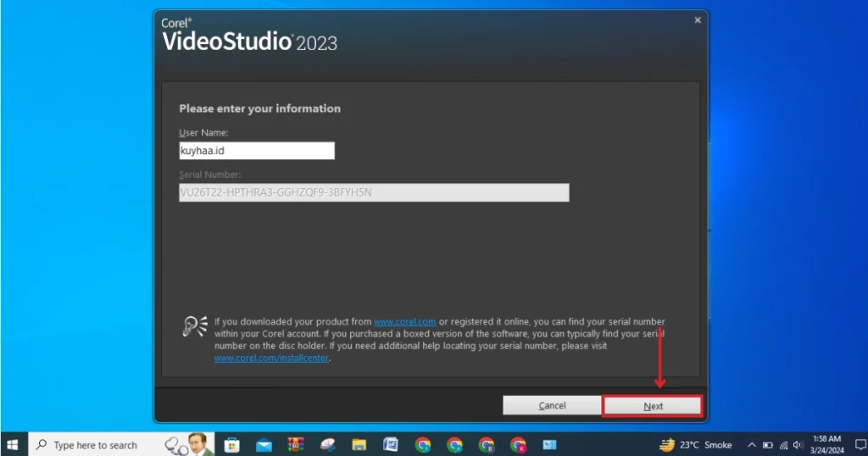Viewport: 868px width, 456px height.
Task: Open the Windows Start menu
Action: pyautogui.click(x=13, y=445)
